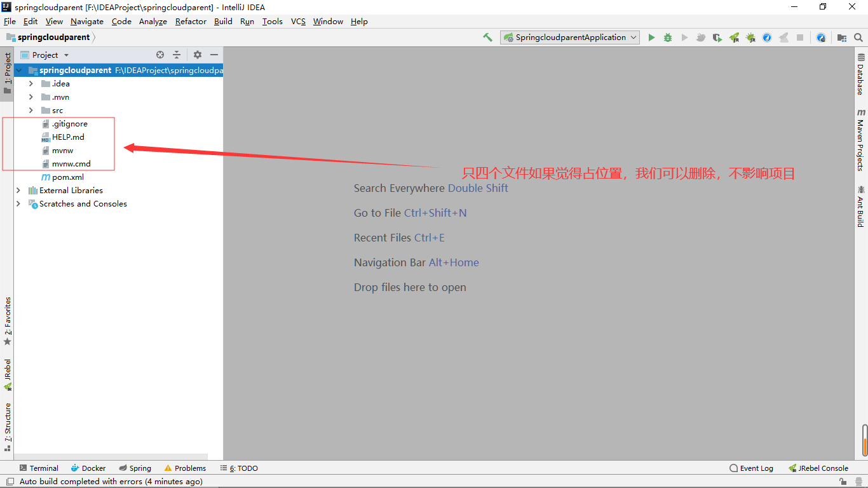
Task: Expand the src folder
Action: pyautogui.click(x=31, y=111)
